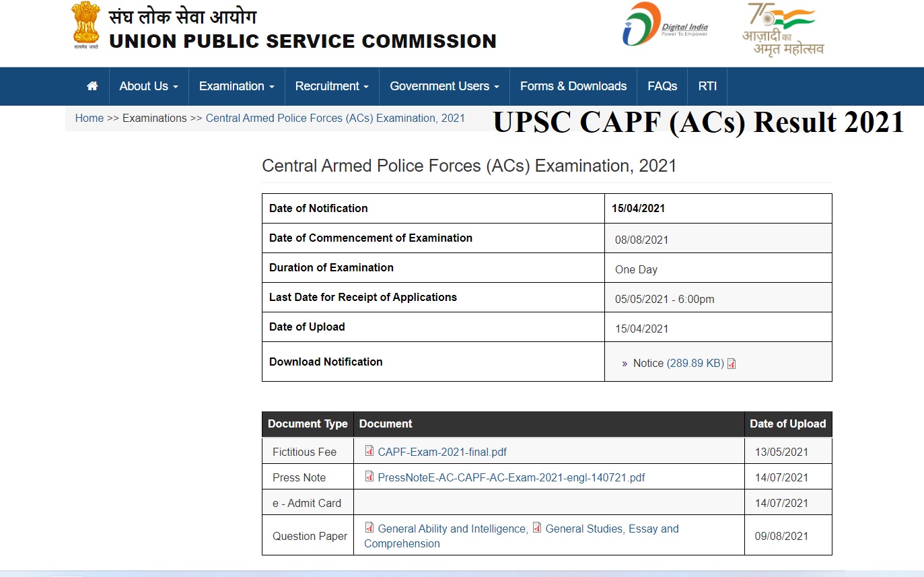Click the Document Type column header
Image resolution: width=924 pixels, height=577 pixels.
(308, 424)
